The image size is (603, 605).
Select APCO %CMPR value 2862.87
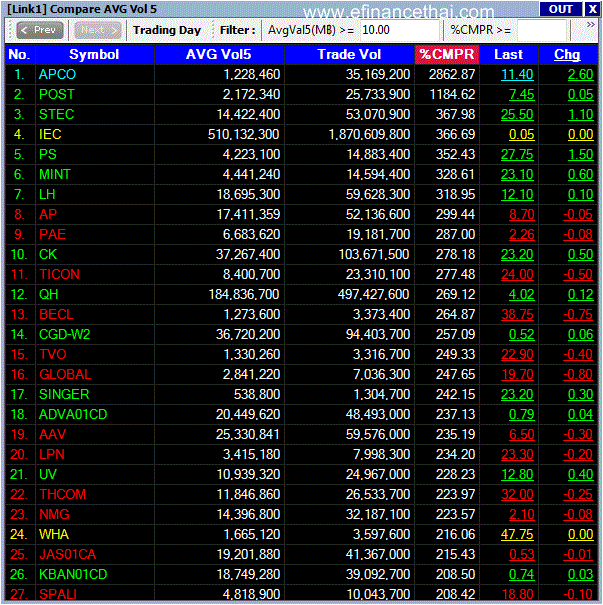452,74
